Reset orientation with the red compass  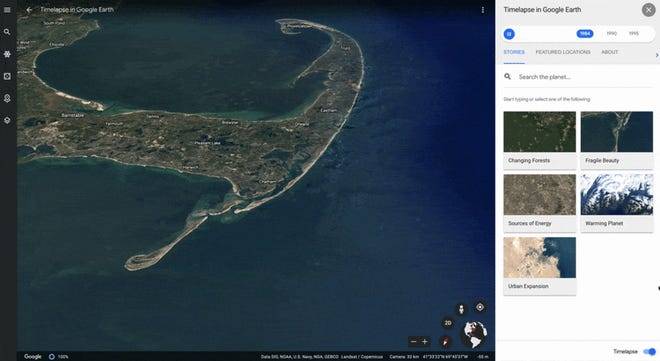(x=445, y=341)
